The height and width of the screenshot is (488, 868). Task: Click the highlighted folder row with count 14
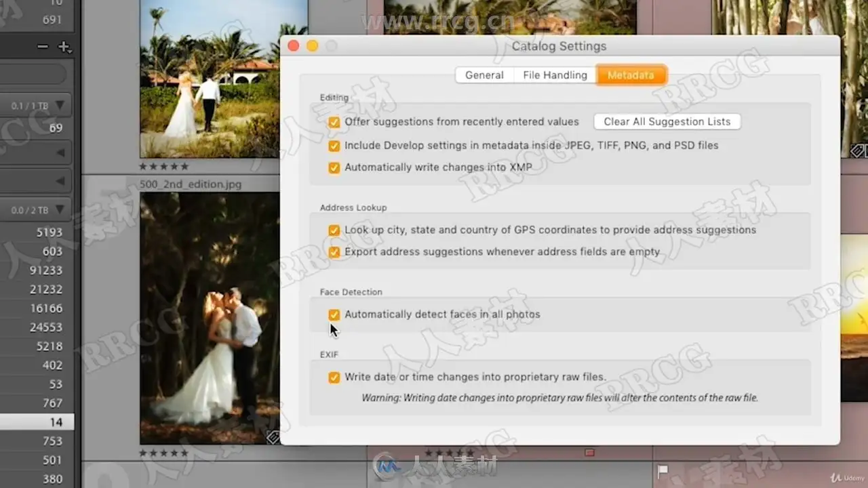click(37, 422)
